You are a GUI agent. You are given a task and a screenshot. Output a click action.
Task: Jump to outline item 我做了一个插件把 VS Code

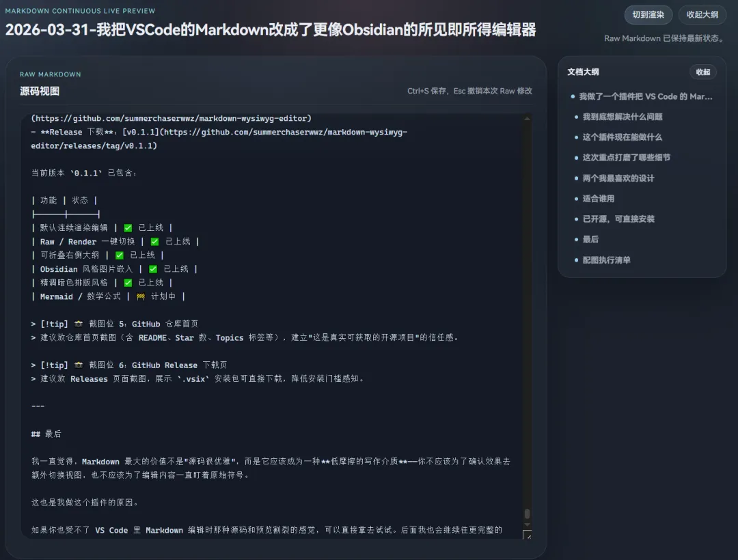click(645, 96)
